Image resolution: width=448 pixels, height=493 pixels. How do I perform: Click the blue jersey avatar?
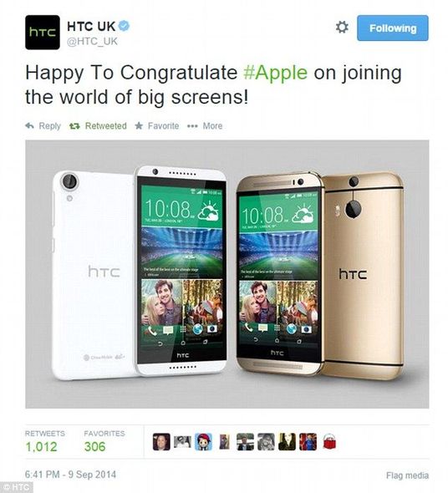(308, 442)
